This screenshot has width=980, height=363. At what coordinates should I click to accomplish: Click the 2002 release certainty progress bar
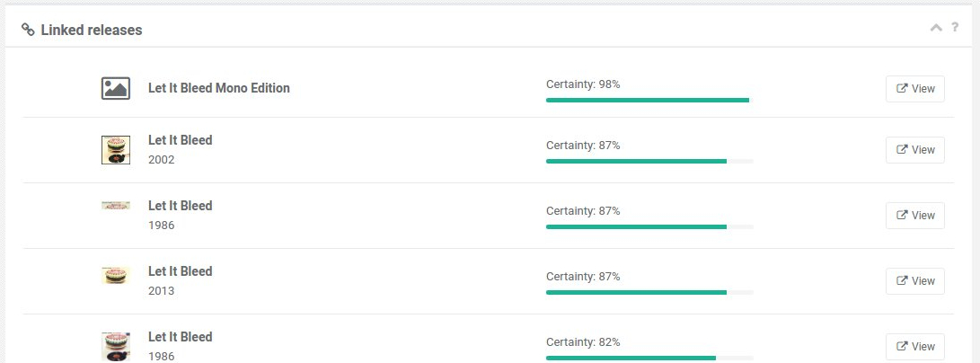pyautogui.click(x=649, y=161)
